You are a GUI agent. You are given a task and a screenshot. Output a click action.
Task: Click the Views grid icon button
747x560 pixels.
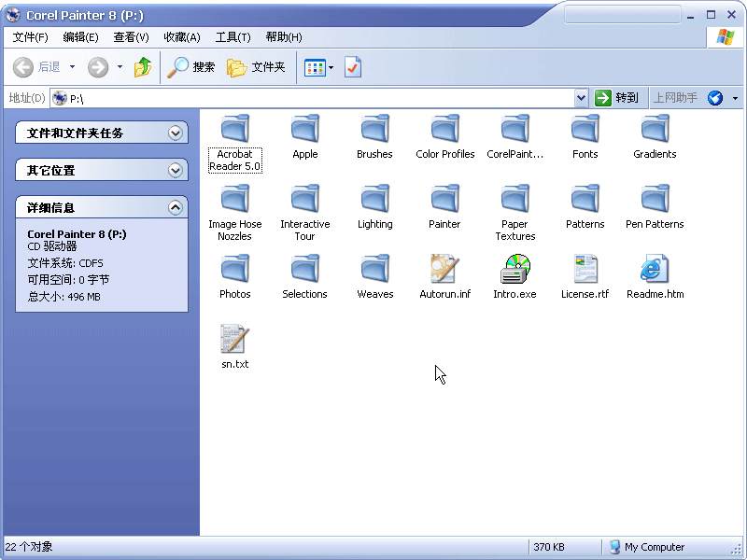pyautogui.click(x=315, y=67)
